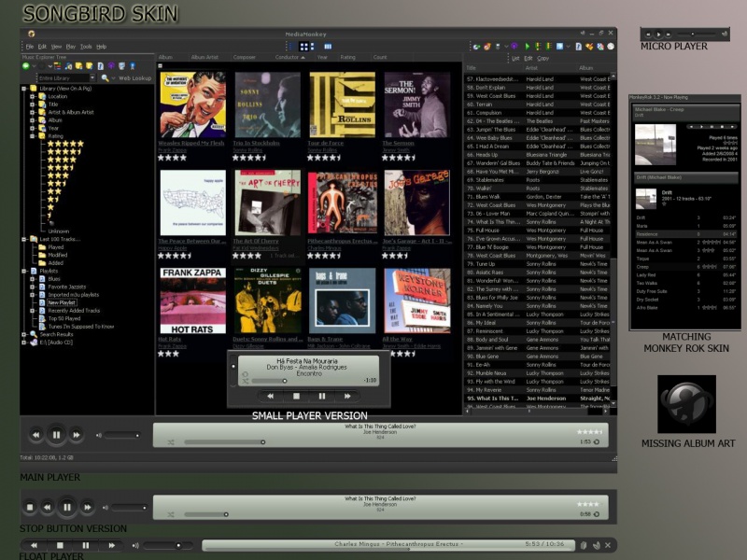Skip to next track in main player
This screenshot has height=560, width=747.
pyautogui.click(x=78, y=435)
